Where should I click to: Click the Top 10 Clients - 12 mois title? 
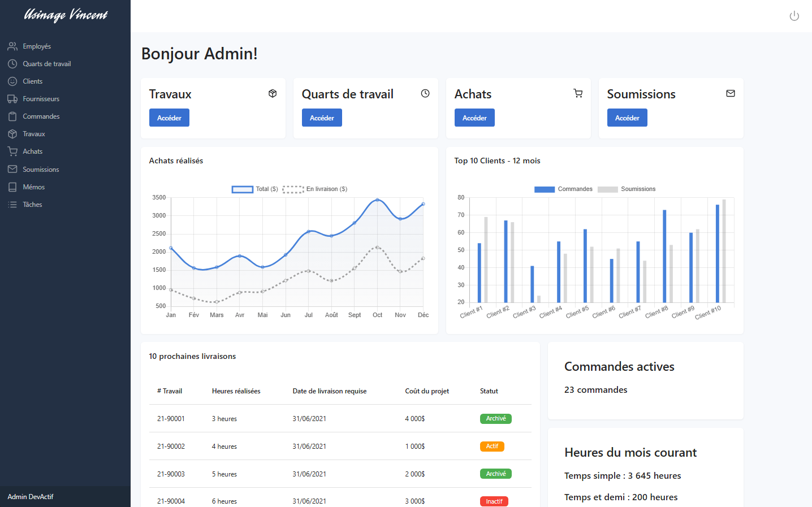point(497,161)
